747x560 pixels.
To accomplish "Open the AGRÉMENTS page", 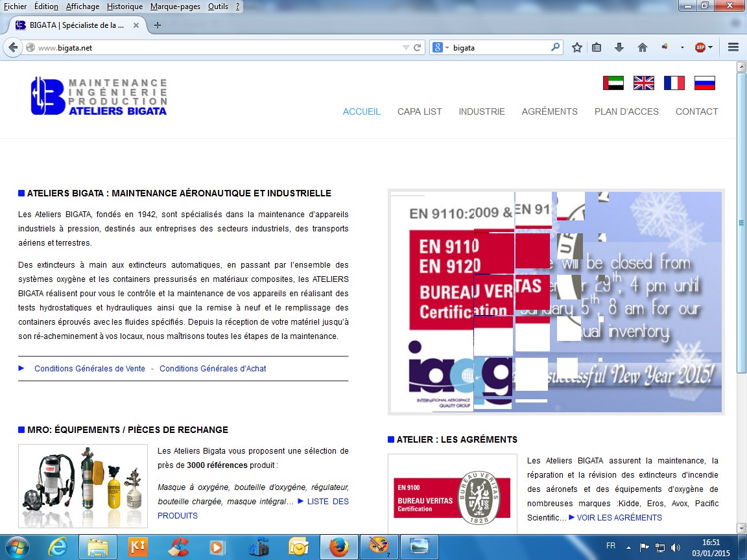I will click(549, 111).
